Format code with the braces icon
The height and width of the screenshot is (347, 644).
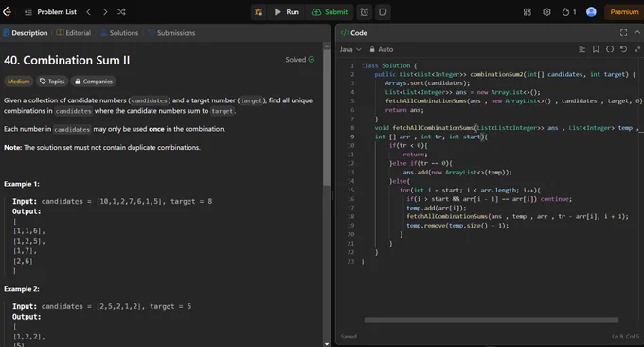[610, 49]
